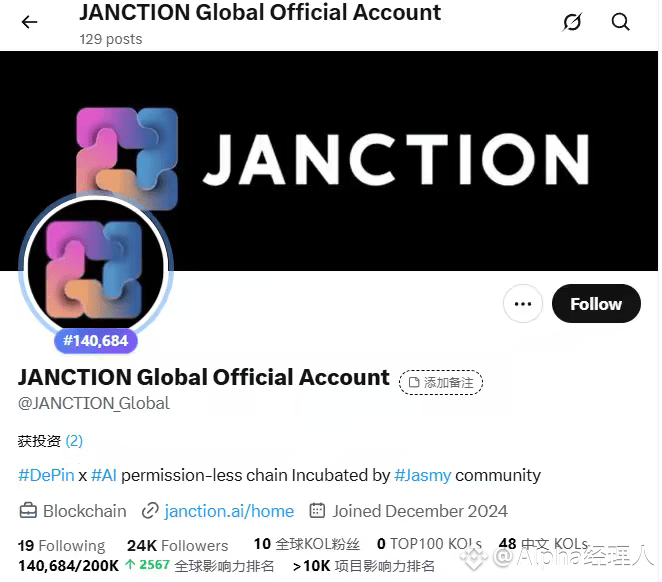Open the #Jasmy hashtag link
This screenshot has height=582, width=662.
[x=423, y=476]
